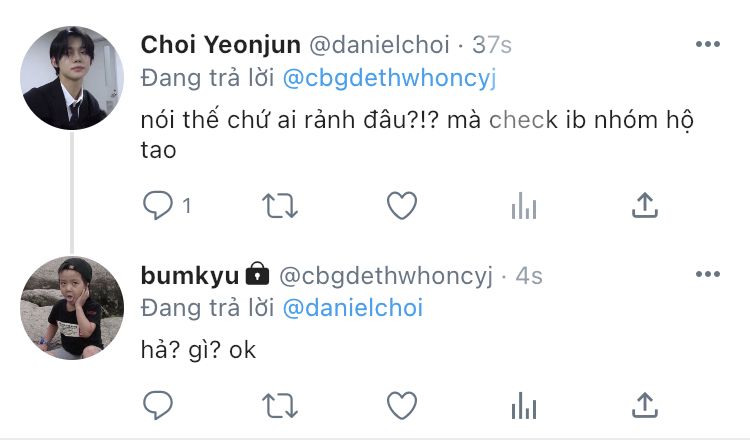The height and width of the screenshot is (443, 750).
Task: View analytics of bumkyu's tweet
Action: (x=524, y=406)
